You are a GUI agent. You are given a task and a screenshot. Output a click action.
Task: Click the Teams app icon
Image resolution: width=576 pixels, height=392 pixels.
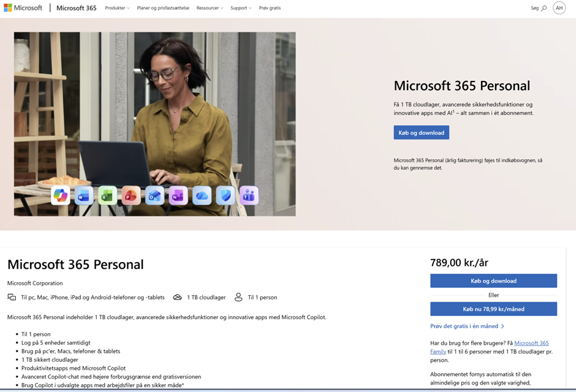pyautogui.click(x=249, y=195)
